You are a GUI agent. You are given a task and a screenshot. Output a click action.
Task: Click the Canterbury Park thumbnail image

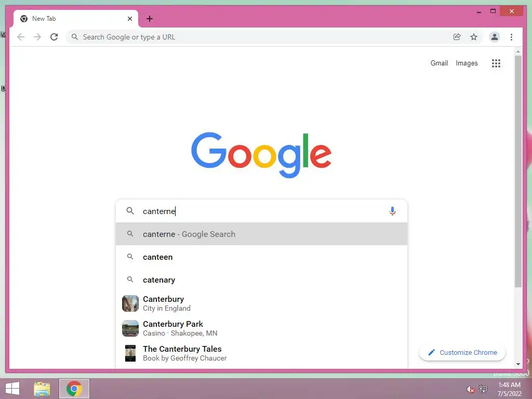pyautogui.click(x=130, y=328)
